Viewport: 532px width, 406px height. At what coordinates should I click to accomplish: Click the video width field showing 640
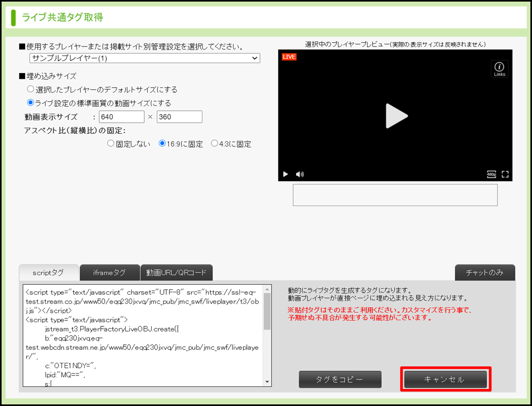tap(121, 117)
